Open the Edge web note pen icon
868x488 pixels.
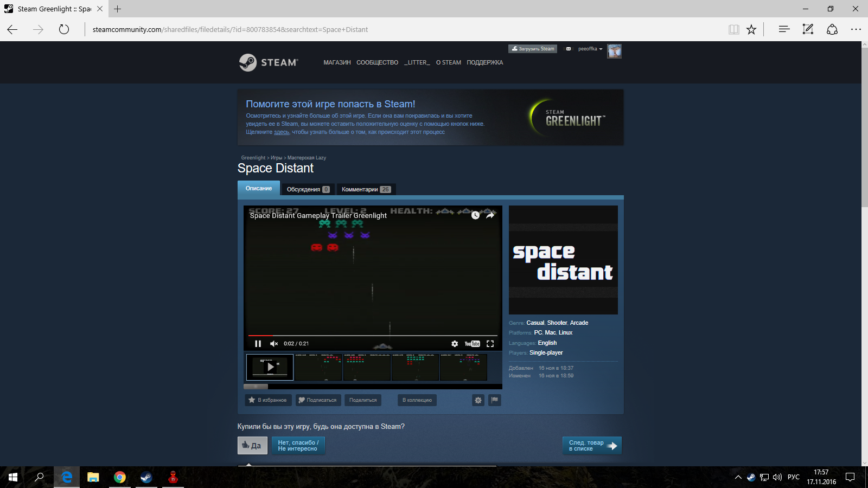point(808,29)
